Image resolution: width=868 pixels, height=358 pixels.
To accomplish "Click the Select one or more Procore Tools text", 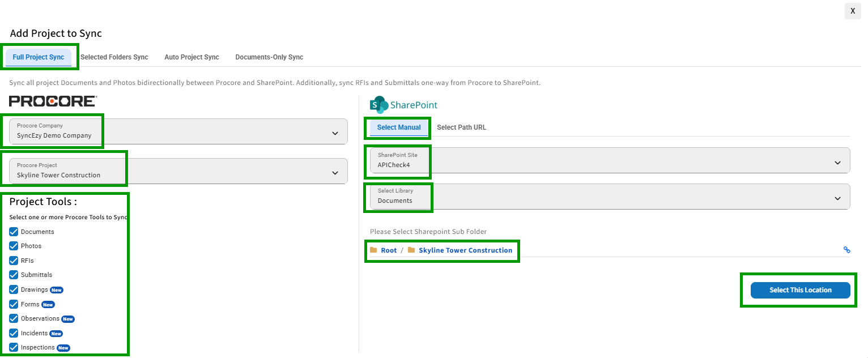I will coord(69,218).
